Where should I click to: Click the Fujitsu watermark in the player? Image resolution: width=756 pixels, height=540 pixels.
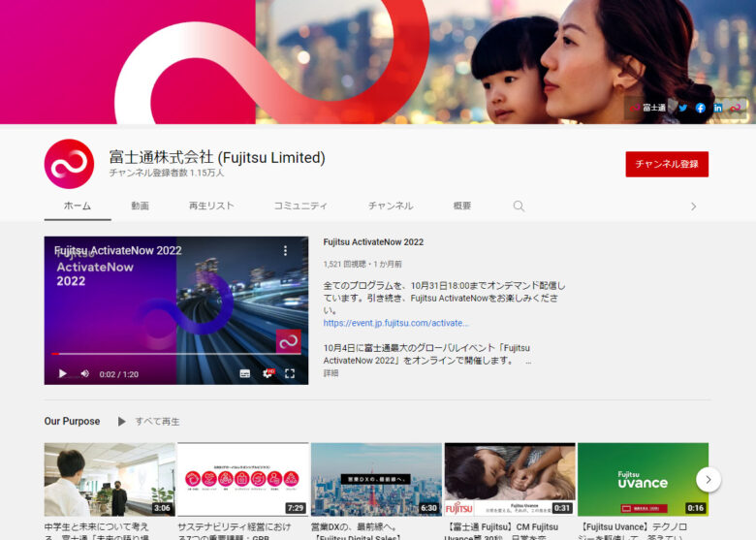coord(288,342)
